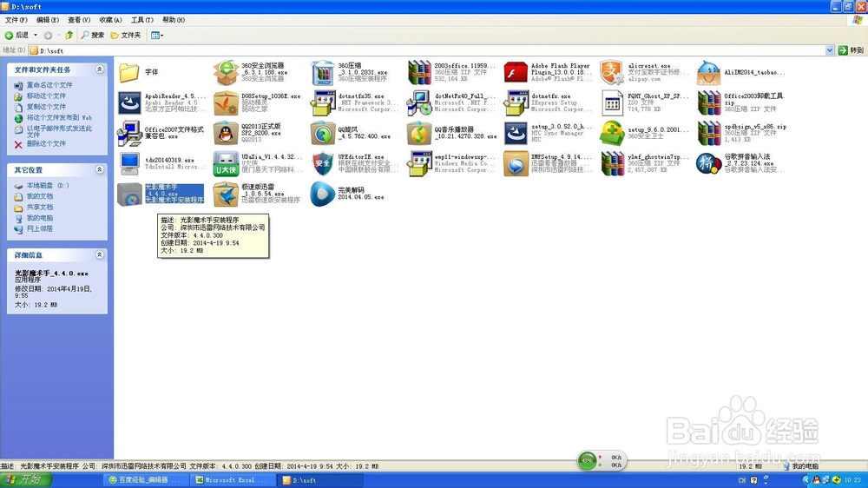Select the 字体 folder icon
Screen dimensions: 868x488
[129, 72]
